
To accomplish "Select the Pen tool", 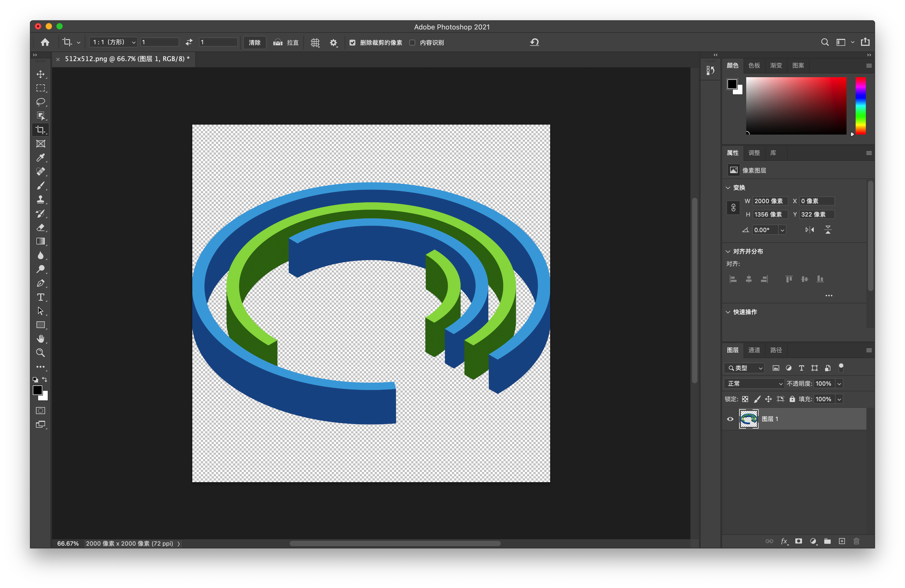I will (x=41, y=283).
